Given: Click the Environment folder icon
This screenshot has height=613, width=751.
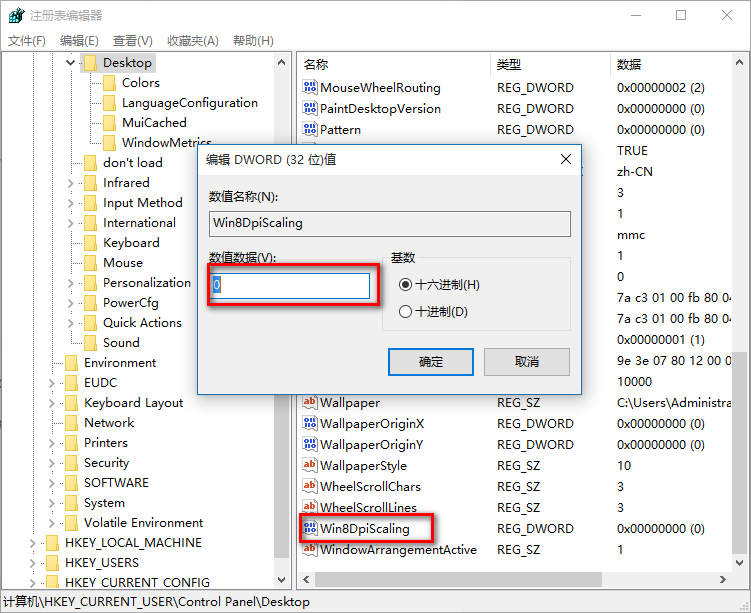Looking at the screenshot, I should pyautogui.click(x=71, y=363).
